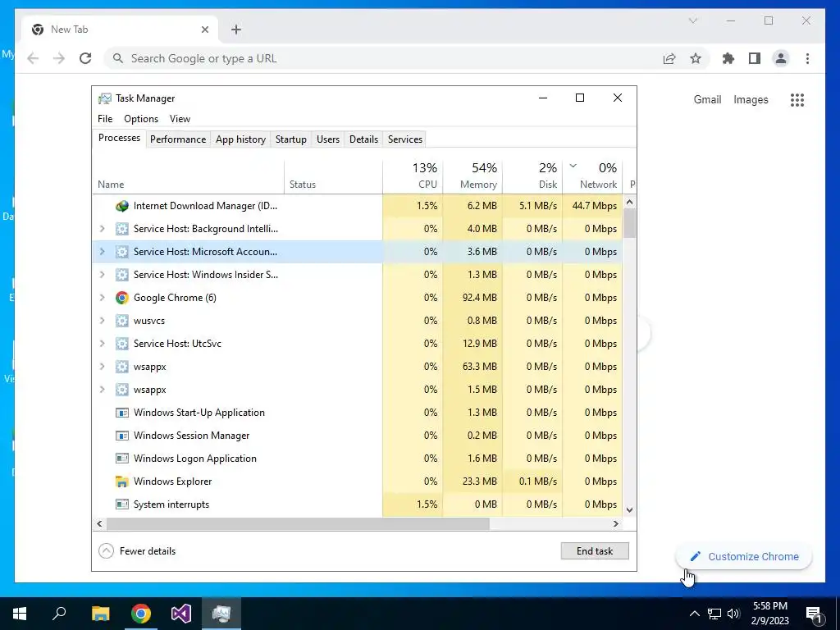Open File Explorer from the taskbar
840x630 pixels.
pyautogui.click(x=100, y=614)
